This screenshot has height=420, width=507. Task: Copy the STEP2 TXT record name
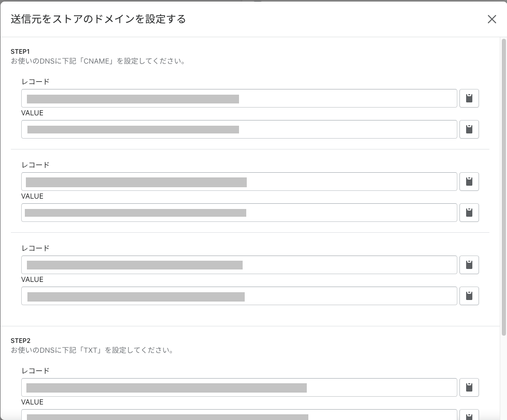click(469, 387)
